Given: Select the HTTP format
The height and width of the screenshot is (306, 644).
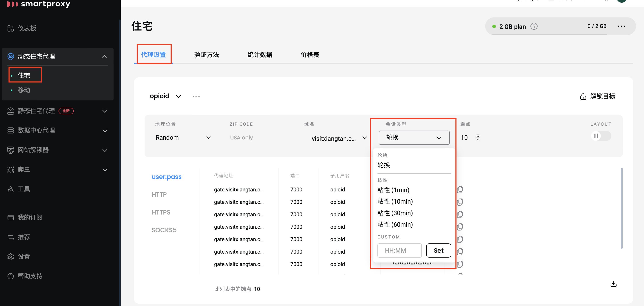Looking at the screenshot, I should pos(159,195).
